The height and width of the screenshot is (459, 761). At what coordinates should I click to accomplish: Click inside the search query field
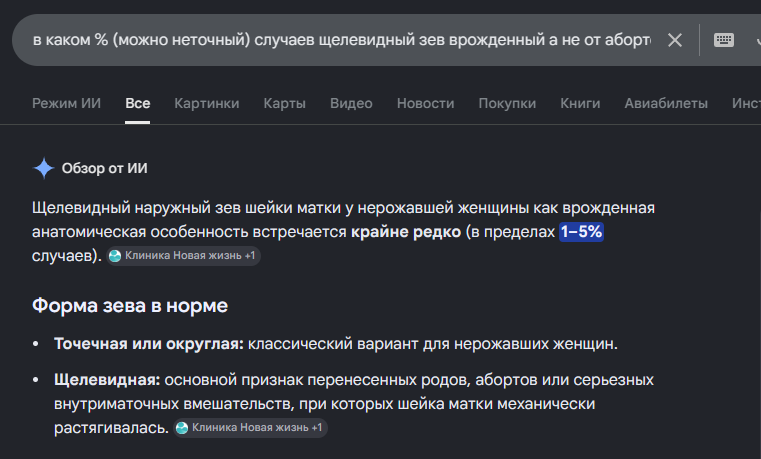(x=342, y=40)
